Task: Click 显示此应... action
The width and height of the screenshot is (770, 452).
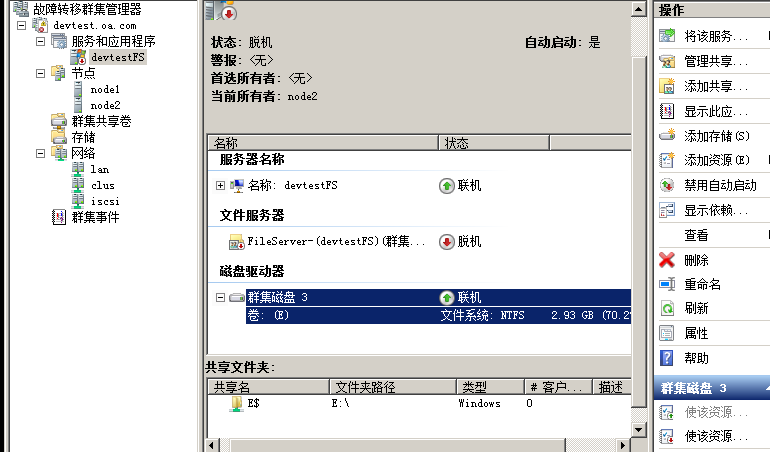Action: coord(716,112)
